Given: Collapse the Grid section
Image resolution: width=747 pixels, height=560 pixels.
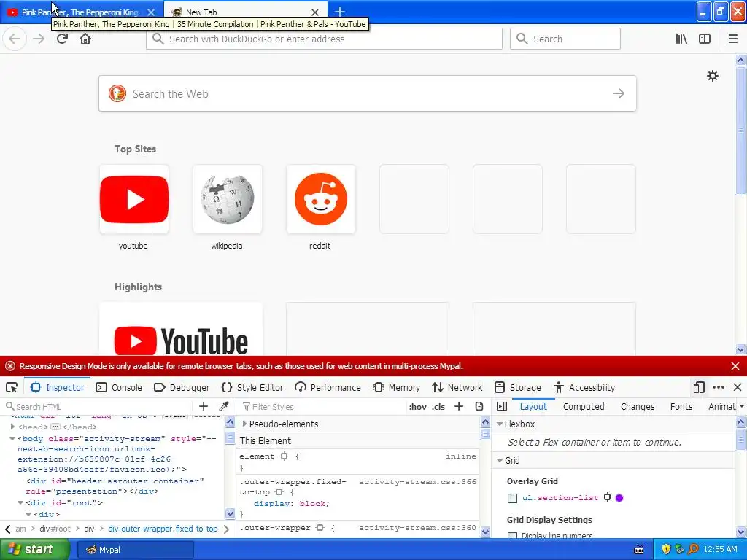Looking at the screenshot, I should 500,461.
